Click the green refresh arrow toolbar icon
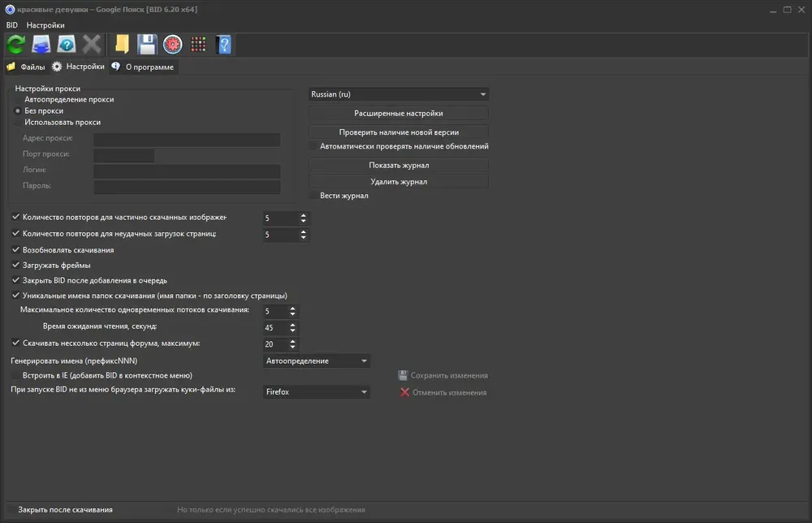Image resolution: width=812 pixels, height=523 pixels. 16,45
